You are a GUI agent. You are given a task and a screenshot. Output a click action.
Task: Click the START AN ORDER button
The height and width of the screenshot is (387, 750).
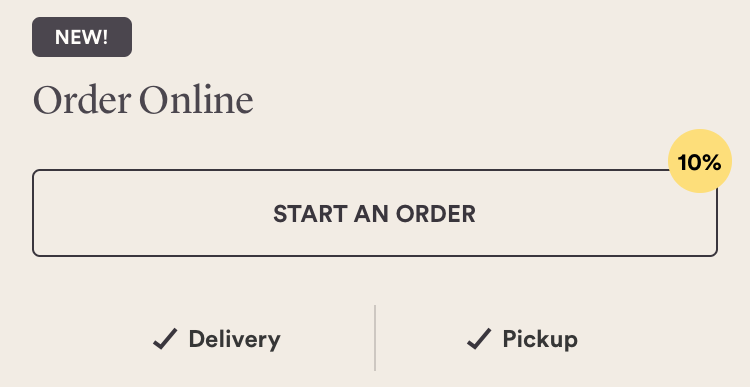[x=375, y=213]
